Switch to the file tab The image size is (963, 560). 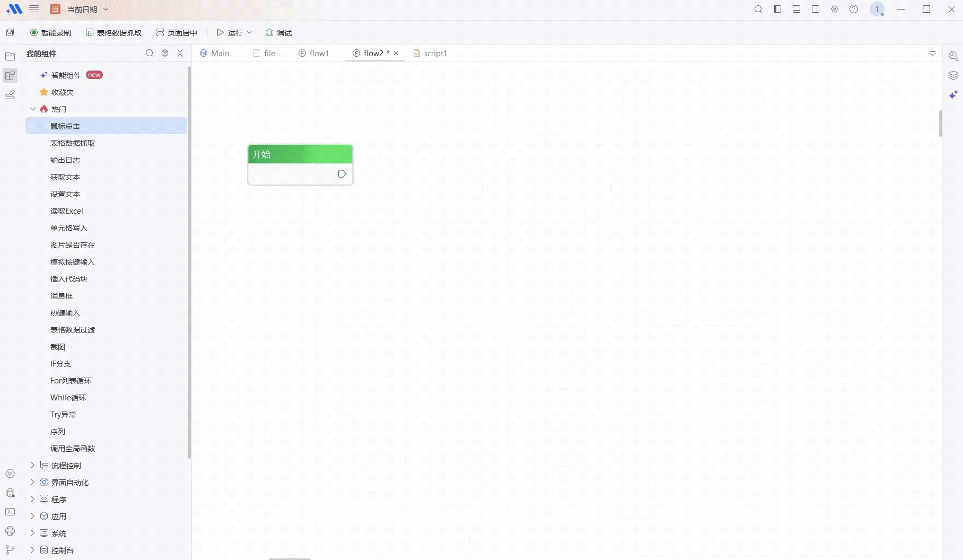click(x=264, y=53)
